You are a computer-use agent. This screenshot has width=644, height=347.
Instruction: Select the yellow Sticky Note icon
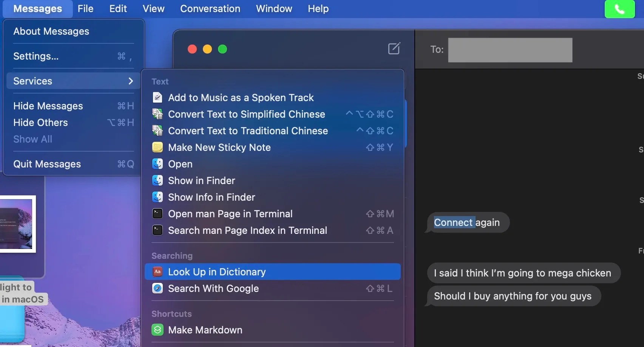click(x=157, y=147)
